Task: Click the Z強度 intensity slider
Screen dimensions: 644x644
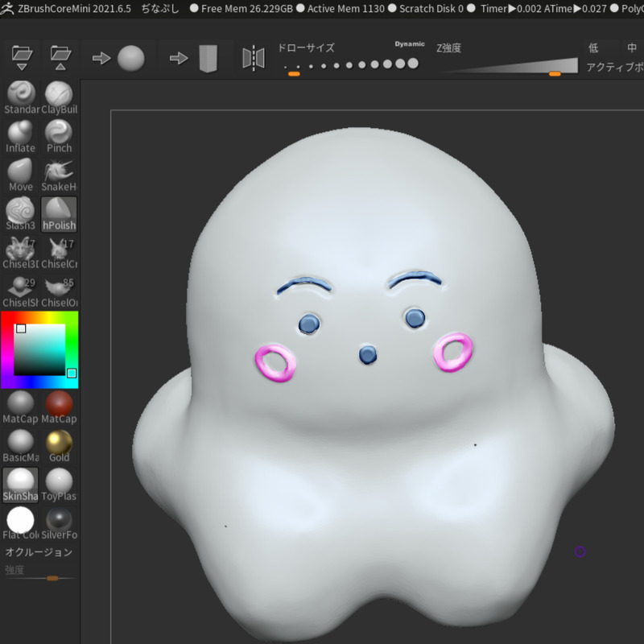Action: point(509,67)
